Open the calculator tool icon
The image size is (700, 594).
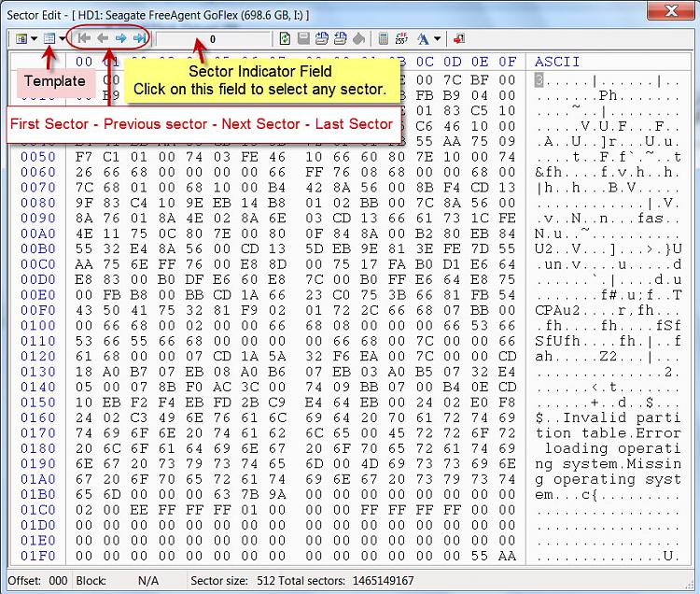coord(383,39)
